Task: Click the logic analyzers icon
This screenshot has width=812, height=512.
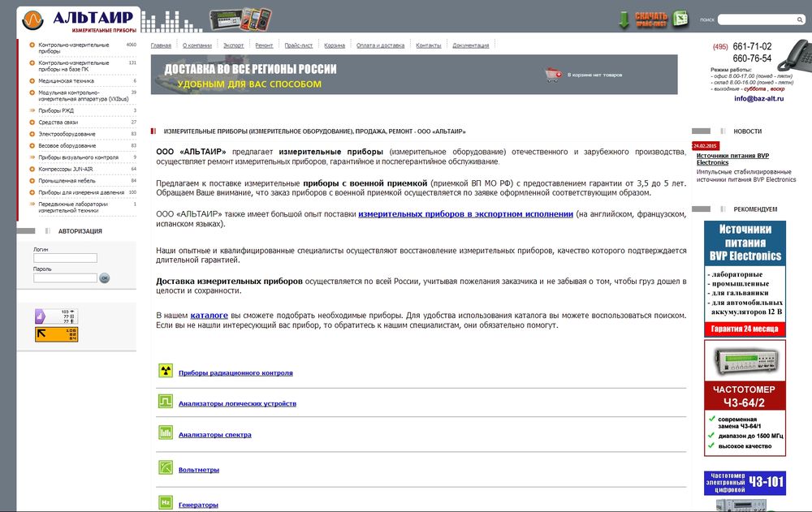Action: point(165,401)
